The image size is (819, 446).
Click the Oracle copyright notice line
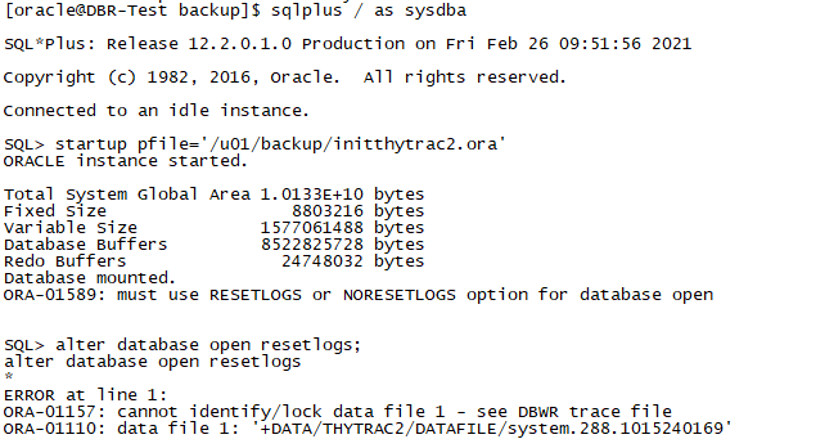(x=284, y=77)
